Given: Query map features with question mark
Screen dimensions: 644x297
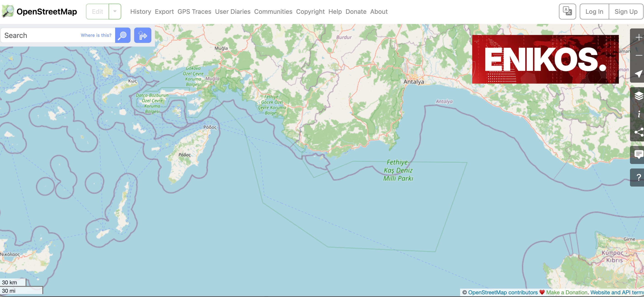Looking at the screenshot, I should tap(639, 178).
